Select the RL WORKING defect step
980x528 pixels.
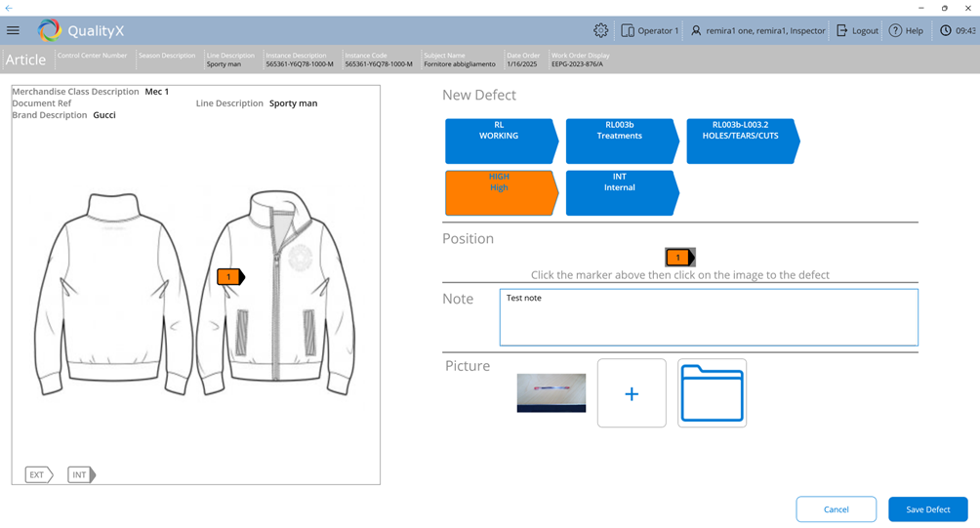point(502,142)
